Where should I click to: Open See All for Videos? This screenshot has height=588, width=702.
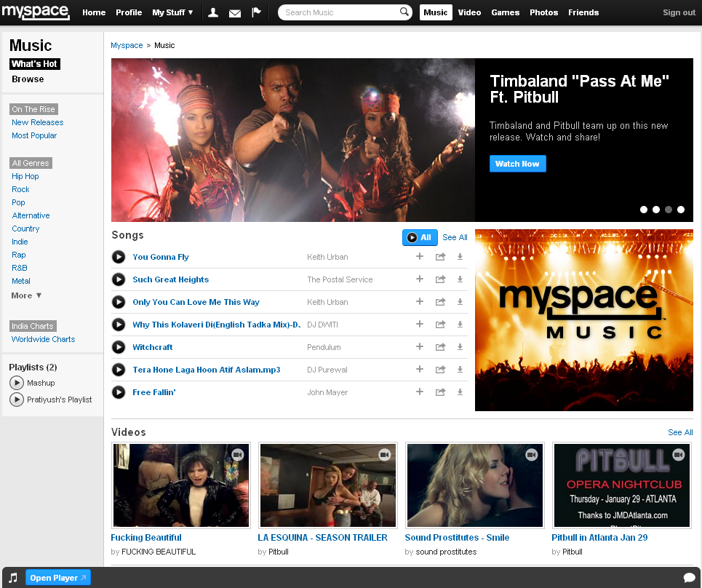[x=680, y=432]
